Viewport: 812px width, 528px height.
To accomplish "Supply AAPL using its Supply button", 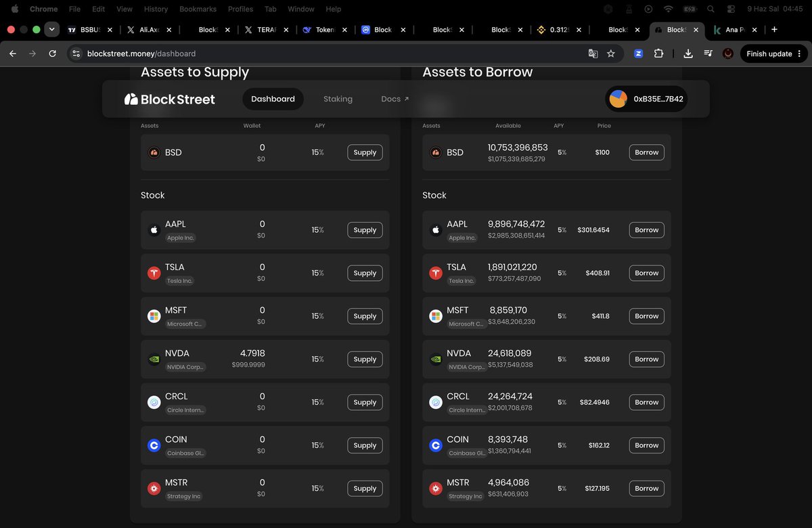I will point(365,230).
